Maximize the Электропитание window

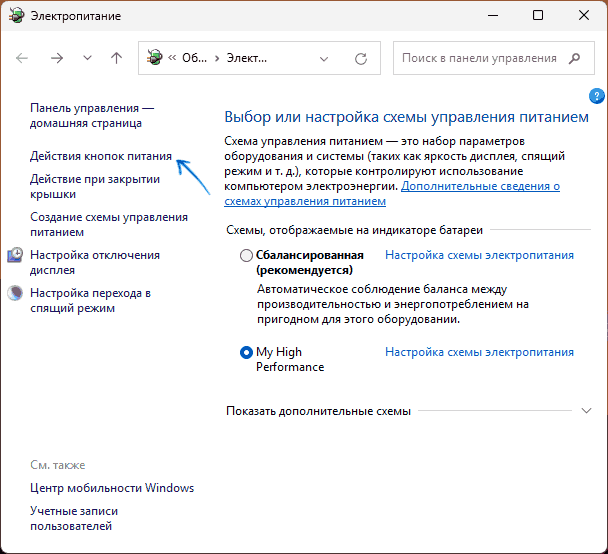pyautogui.click(x=538, y=16)
